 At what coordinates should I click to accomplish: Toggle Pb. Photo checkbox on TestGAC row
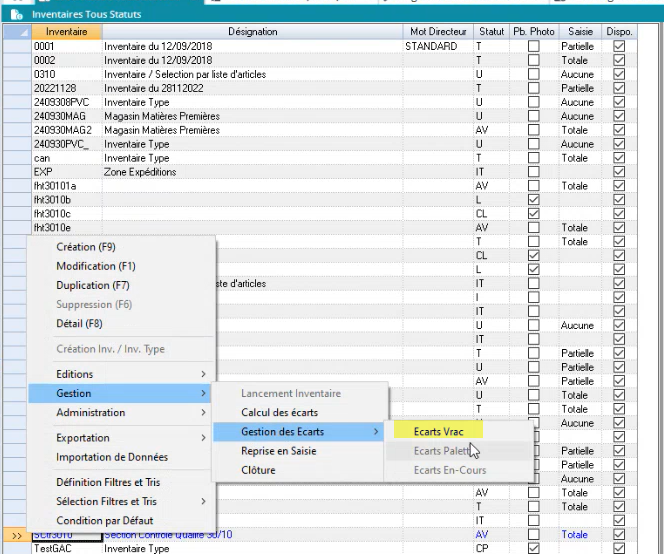point(533,549)
